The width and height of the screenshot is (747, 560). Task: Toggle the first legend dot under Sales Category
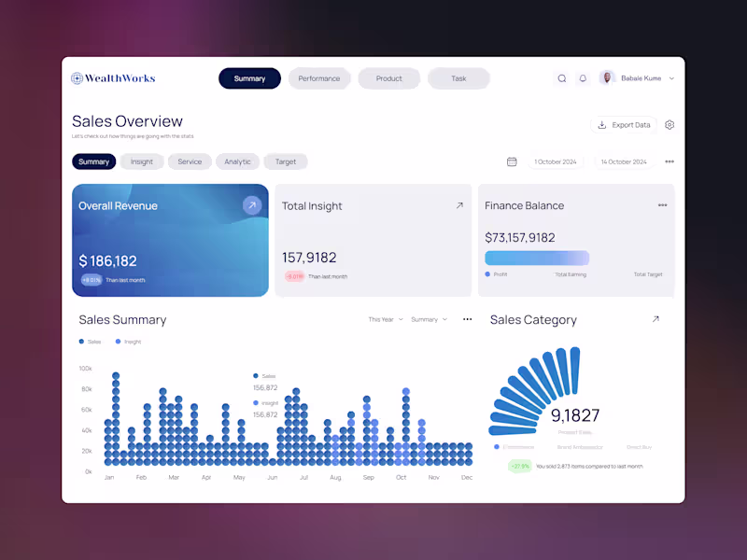[x=497, y=447]
